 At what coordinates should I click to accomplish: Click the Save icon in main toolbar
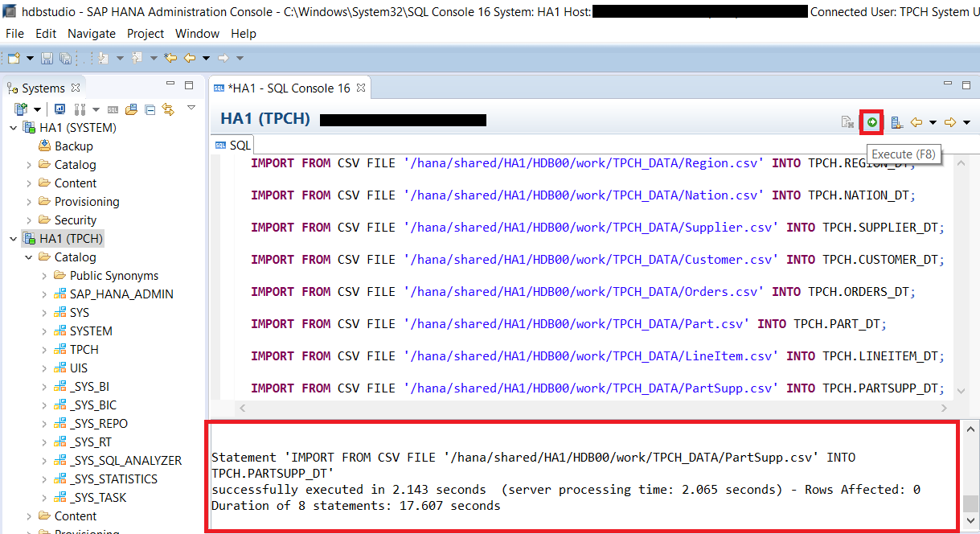[x=47, y=58]
